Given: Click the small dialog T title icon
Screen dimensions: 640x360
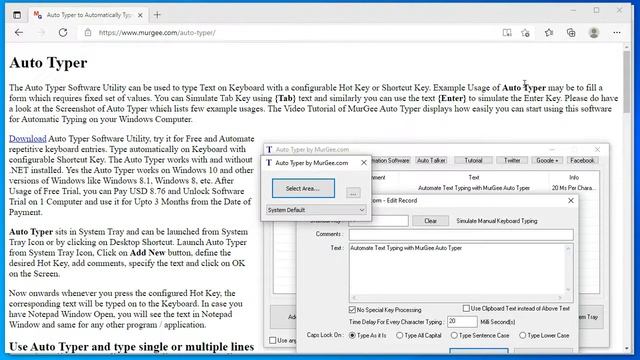Looking at the screenshot, I should [x=269, y=163].
